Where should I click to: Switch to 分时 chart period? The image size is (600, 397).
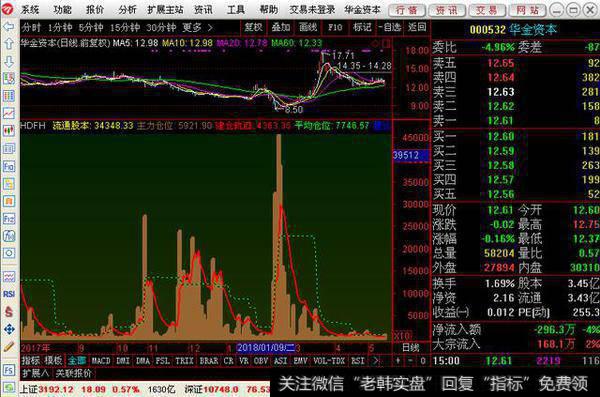click(31, 28)
